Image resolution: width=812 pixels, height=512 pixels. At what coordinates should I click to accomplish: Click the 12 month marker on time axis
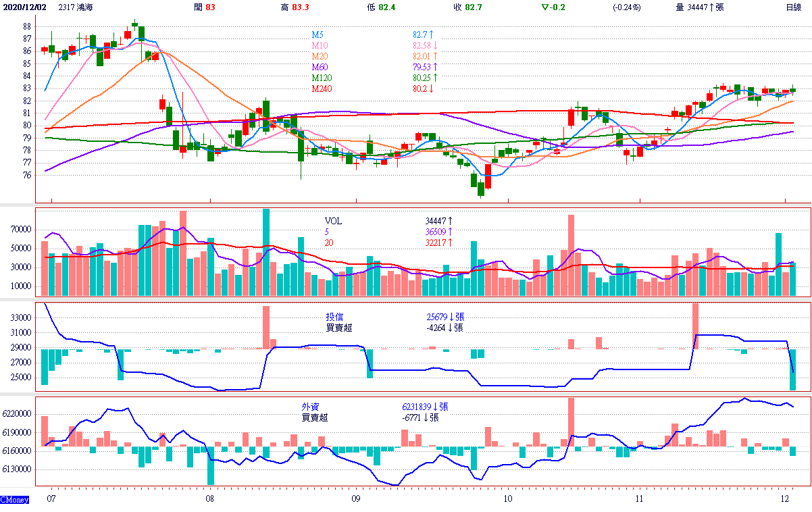tap(785, 499)
